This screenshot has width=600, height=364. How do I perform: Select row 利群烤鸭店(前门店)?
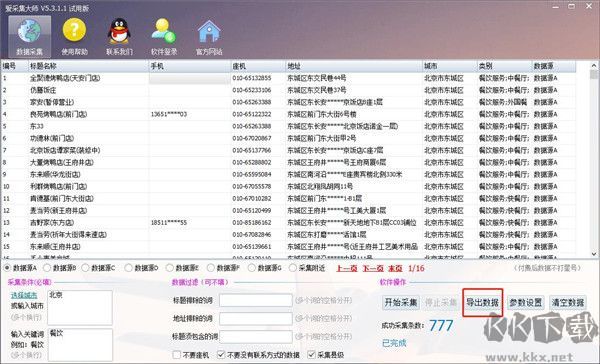pos(289,186)
